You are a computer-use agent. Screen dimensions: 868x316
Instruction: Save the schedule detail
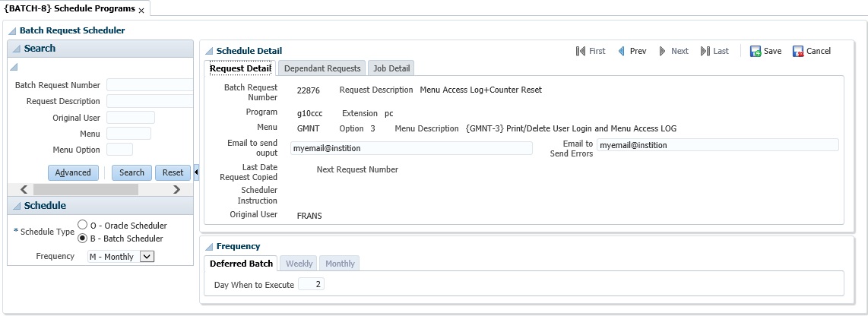point(765,51)
